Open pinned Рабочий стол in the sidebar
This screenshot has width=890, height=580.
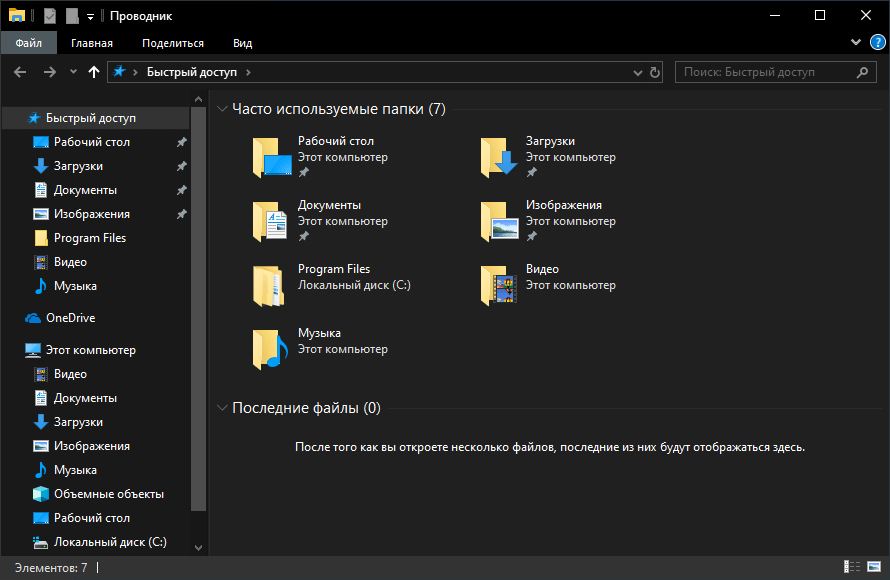click(92, 142)
